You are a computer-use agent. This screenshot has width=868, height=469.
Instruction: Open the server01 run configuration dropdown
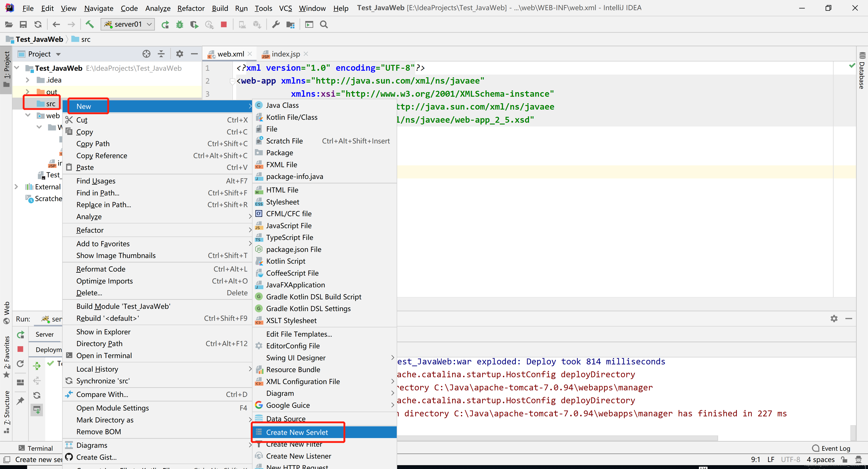tap(128, 24)
